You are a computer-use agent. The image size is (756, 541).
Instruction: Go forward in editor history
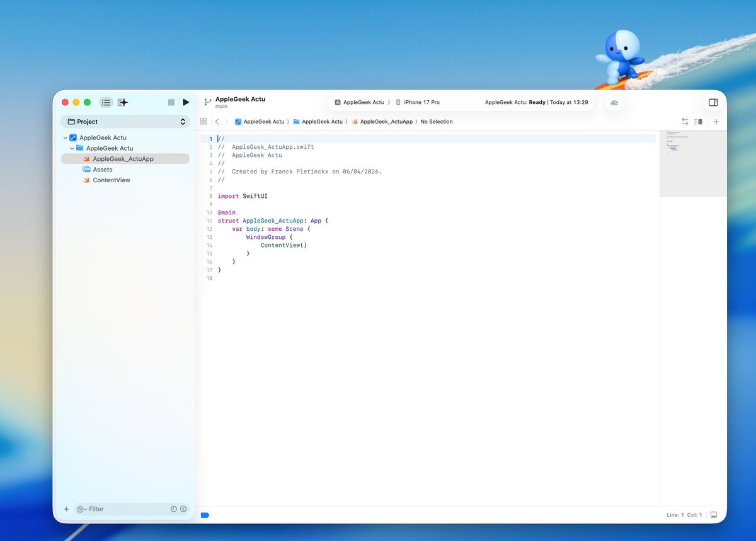pos(226,122)
